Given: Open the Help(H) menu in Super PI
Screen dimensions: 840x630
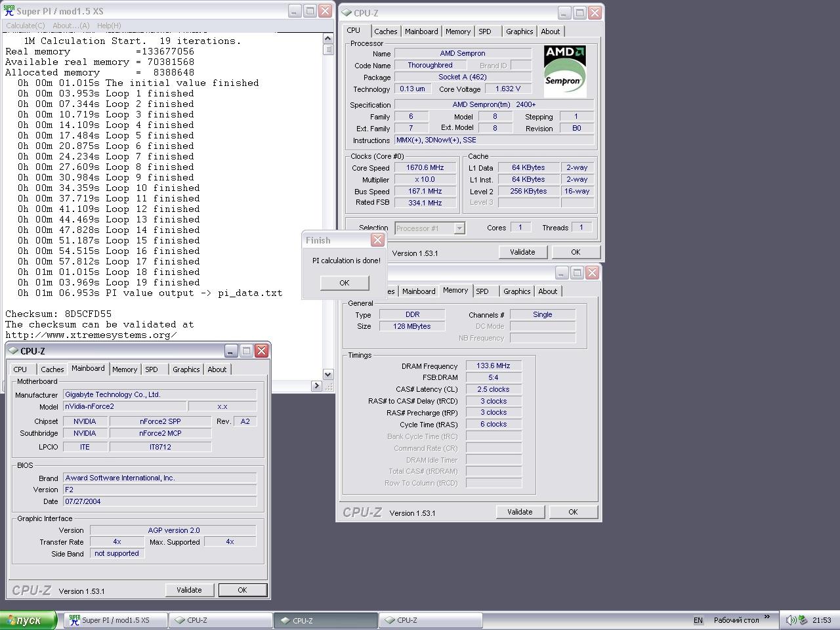Looking at the screenshot, I should tap(109, 26).
